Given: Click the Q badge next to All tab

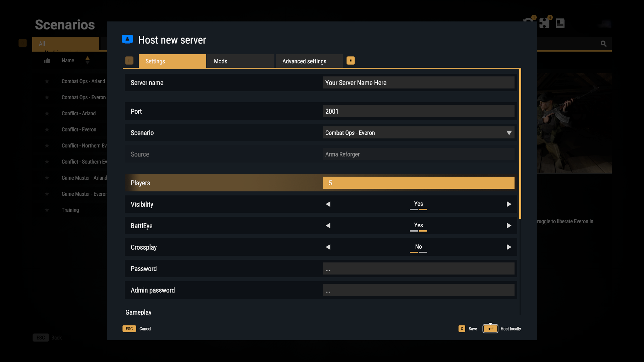Looking at the screenshot, I should (x=22, y=43).
